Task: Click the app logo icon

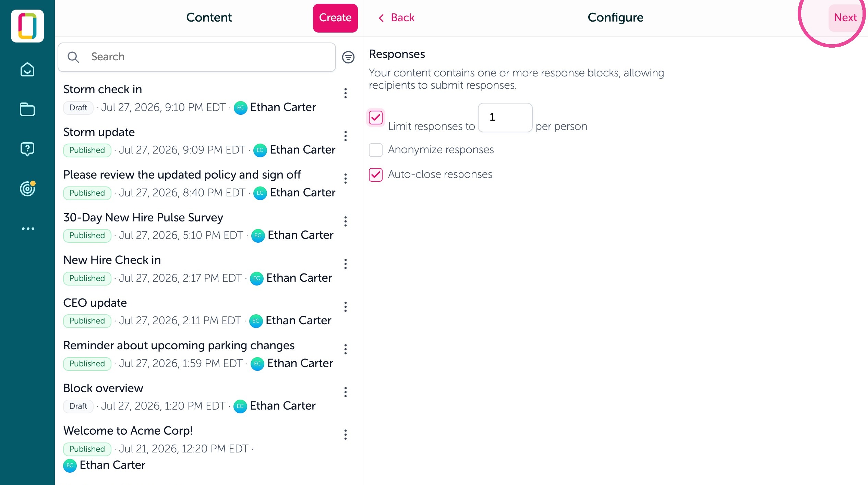Action: coord(27,26)
